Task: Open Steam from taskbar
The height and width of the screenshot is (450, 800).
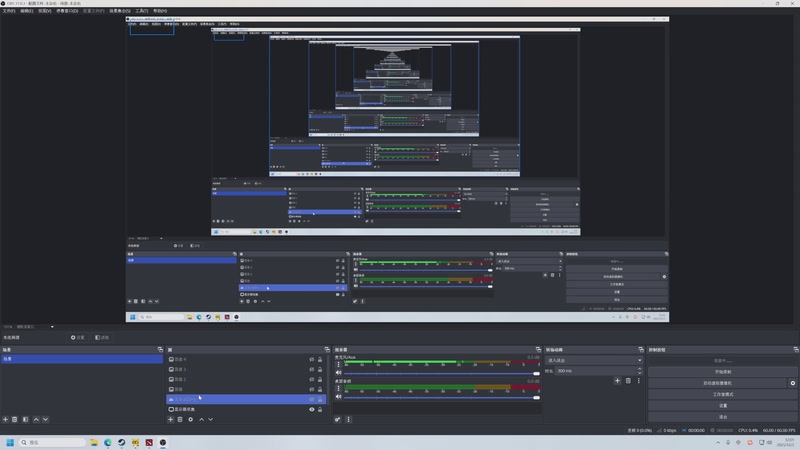Action: [121, 442]
